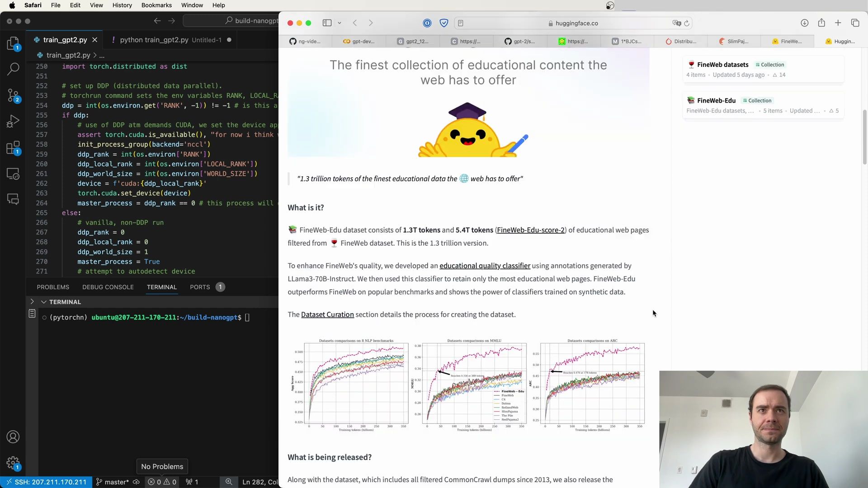The width and height of the screenshot is (868, 488).
Task: Expand the TERMINAL section in VS Code
Action: point(31,301)
